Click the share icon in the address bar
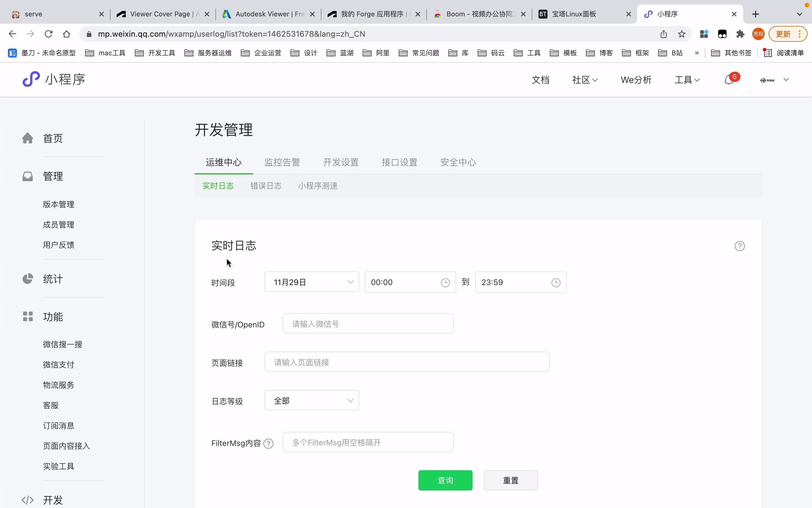The height and width of the screenshot is (508, 812). [664, 34]
